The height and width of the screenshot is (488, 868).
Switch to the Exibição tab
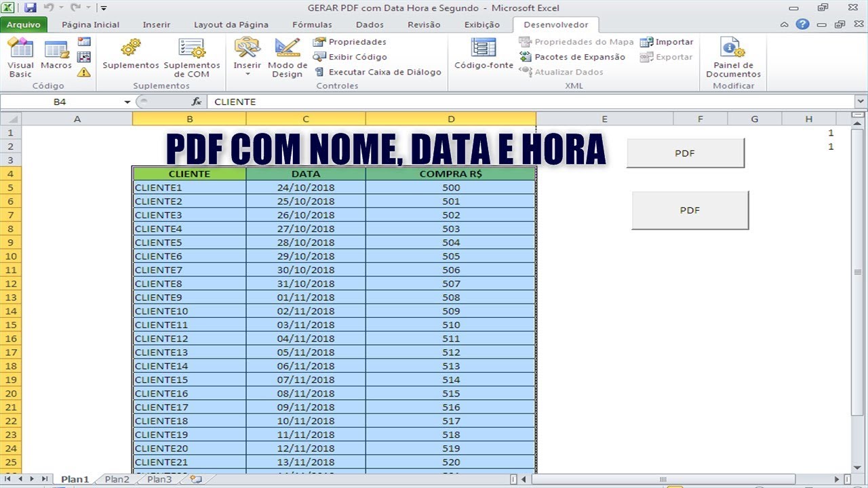482,24
